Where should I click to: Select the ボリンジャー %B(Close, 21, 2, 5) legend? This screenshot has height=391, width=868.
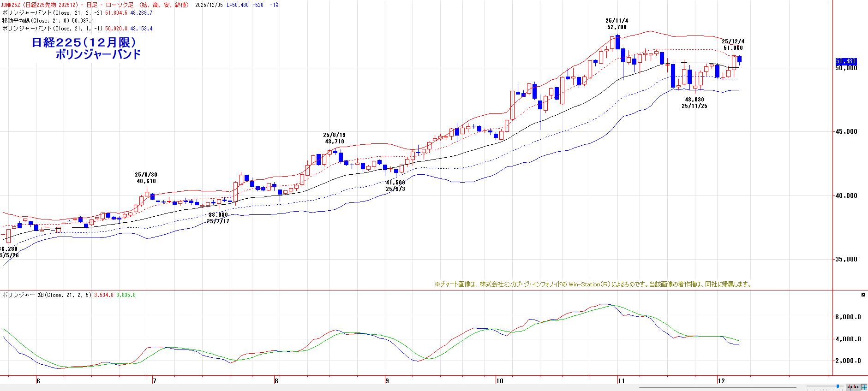pos(47,295)
